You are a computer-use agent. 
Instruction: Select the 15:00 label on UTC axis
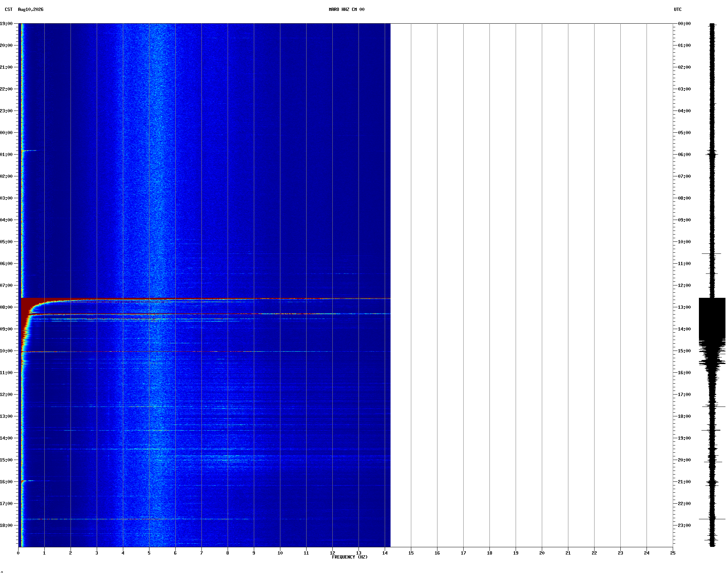[684, 351]
